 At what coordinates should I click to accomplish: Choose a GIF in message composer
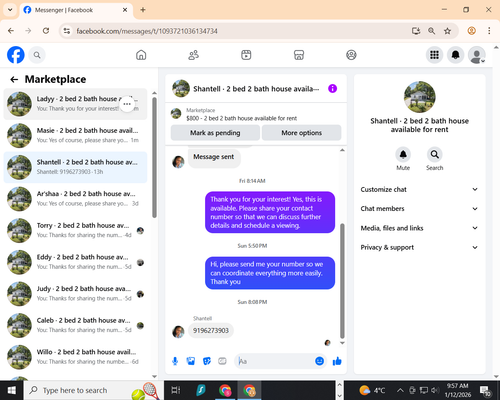222,361
